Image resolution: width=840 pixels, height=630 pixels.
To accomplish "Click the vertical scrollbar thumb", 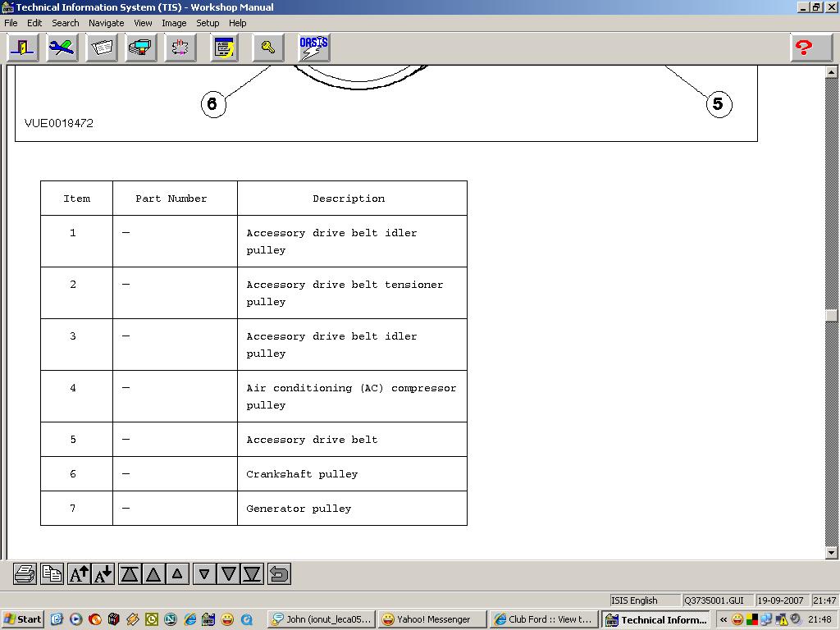I will coord(831,316).
